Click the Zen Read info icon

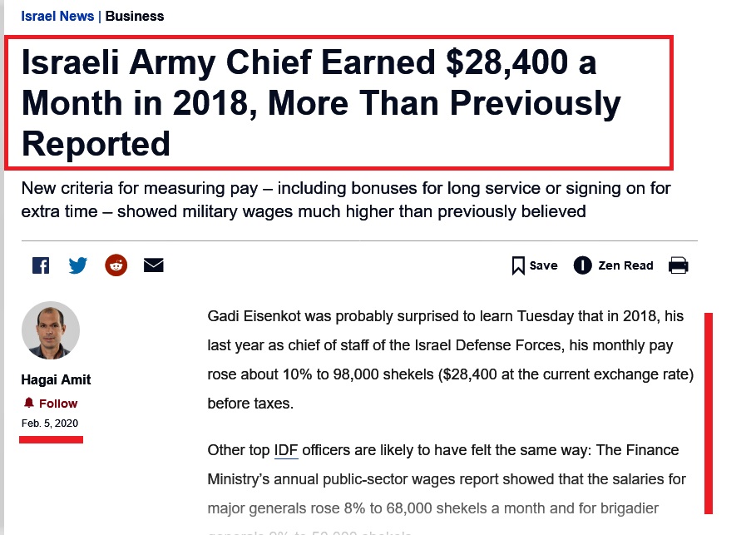click(582, 265)
